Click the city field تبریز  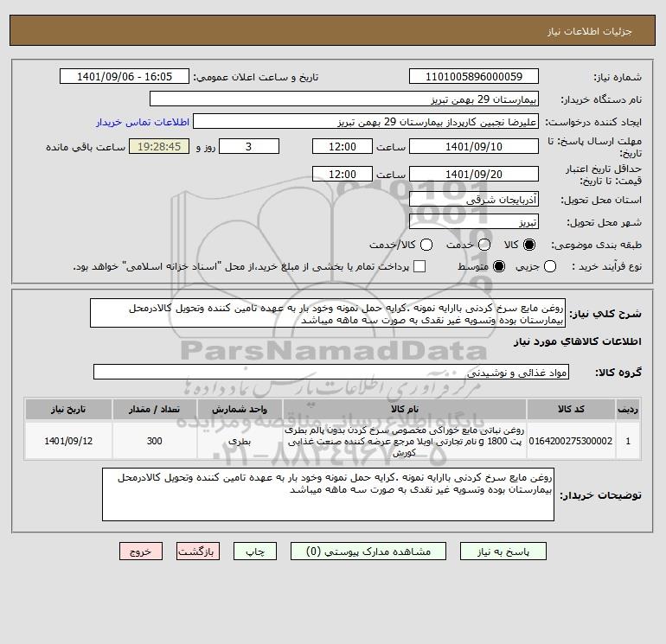(474, 222)
